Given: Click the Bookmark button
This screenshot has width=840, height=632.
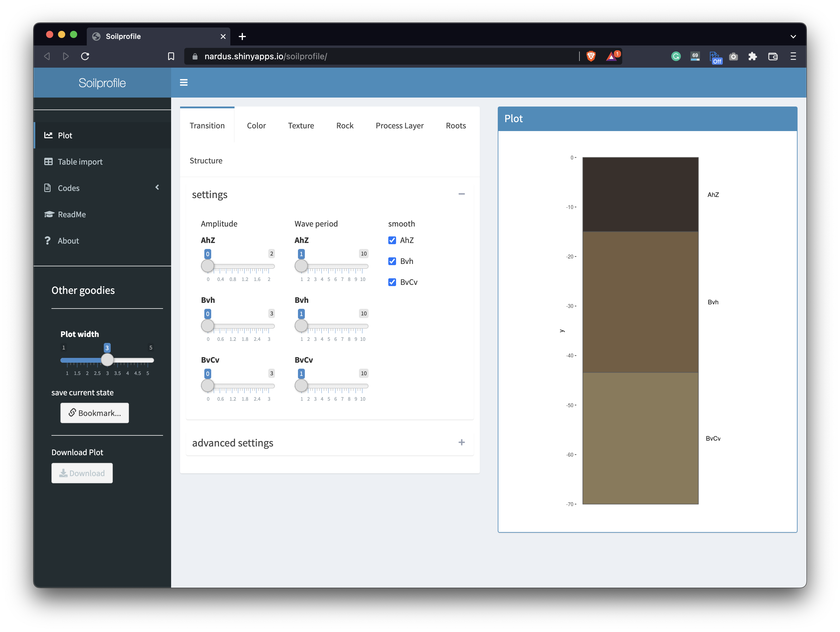Looking at the screenshot, I should coord(94,412).
